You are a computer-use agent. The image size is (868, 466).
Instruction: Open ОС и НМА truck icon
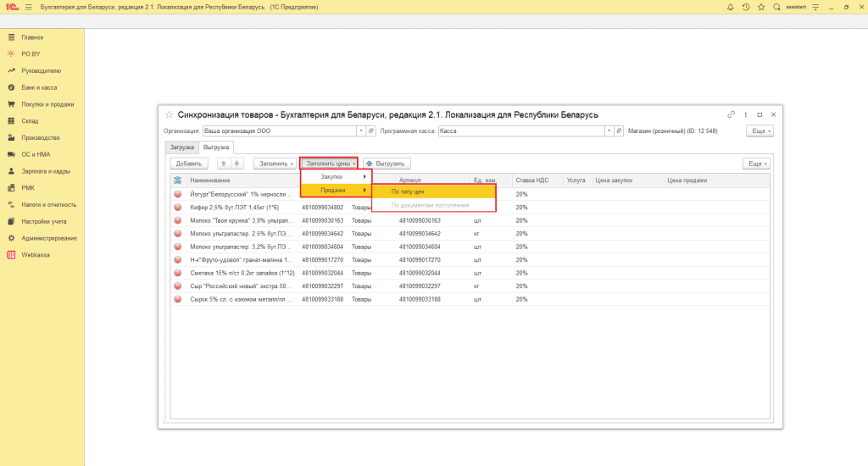[11, 154]
